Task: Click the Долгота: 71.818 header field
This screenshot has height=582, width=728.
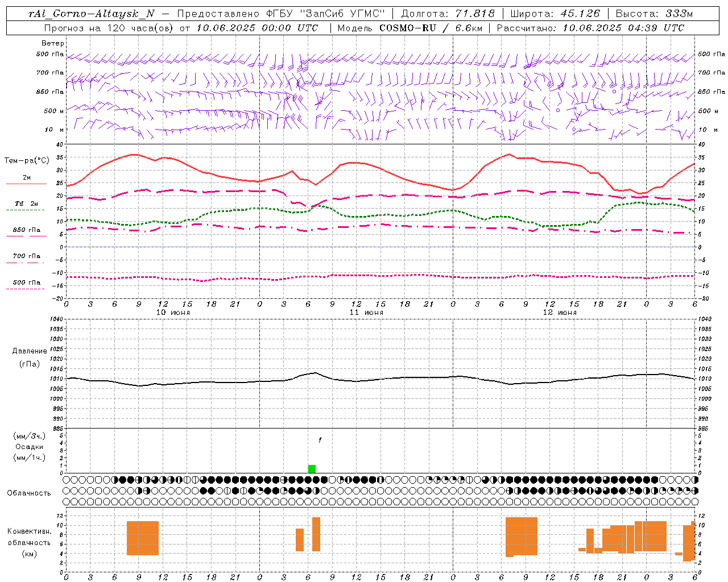Action: (x=448, y=14)
